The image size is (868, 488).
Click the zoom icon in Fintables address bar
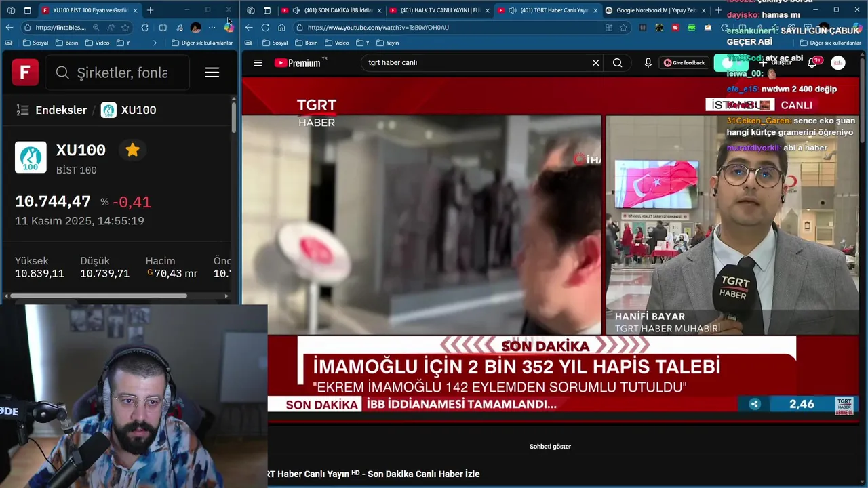tap(96, 27)
